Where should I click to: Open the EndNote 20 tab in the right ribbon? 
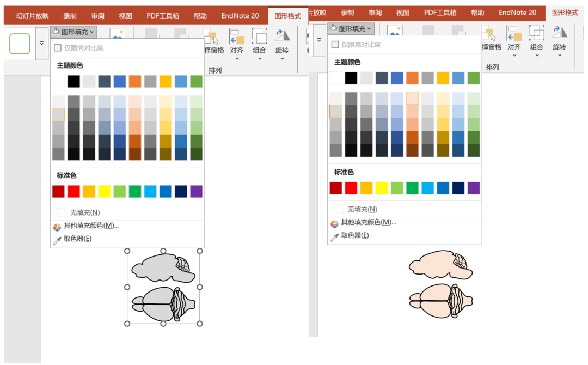pos(517,13)
